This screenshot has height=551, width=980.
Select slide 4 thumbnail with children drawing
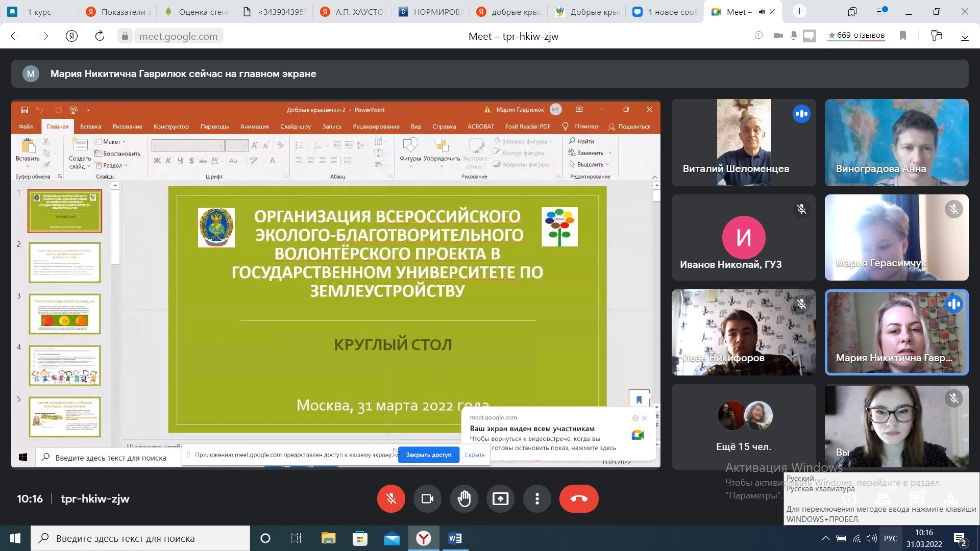[x=65, y=365]
